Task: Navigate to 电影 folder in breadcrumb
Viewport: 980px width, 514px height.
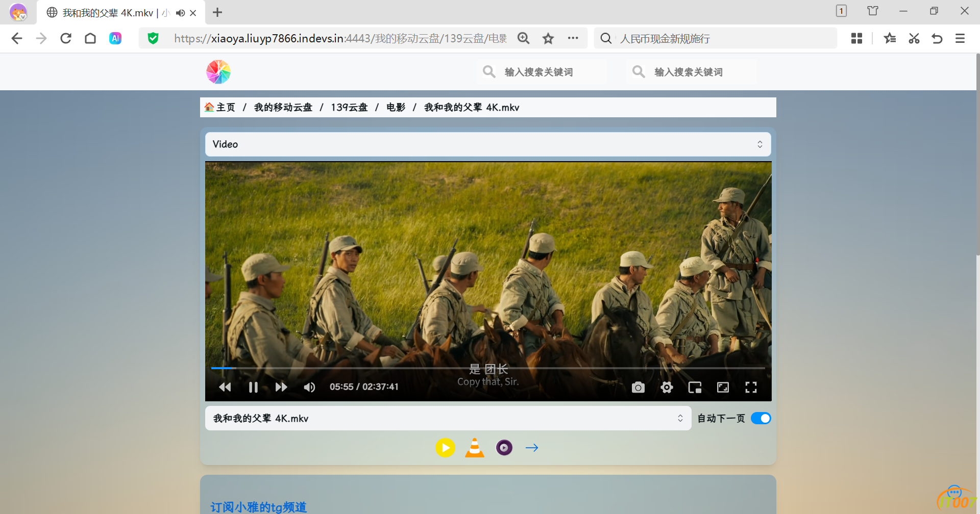Action: pyautogui.click(x=396, y=108)
